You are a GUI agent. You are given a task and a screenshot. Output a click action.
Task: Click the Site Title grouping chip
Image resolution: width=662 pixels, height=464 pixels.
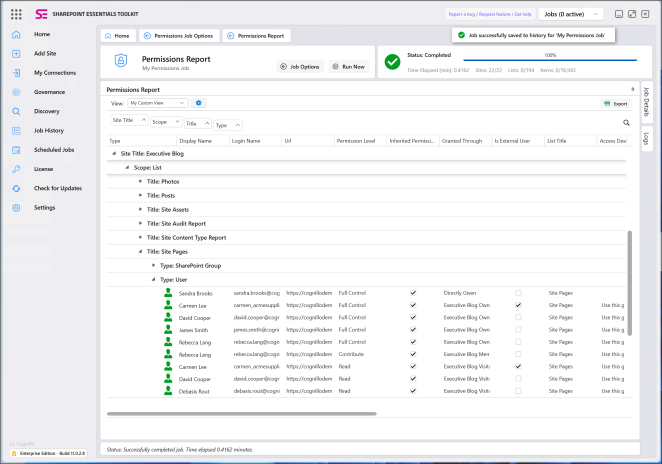click(x=129, y=120)
